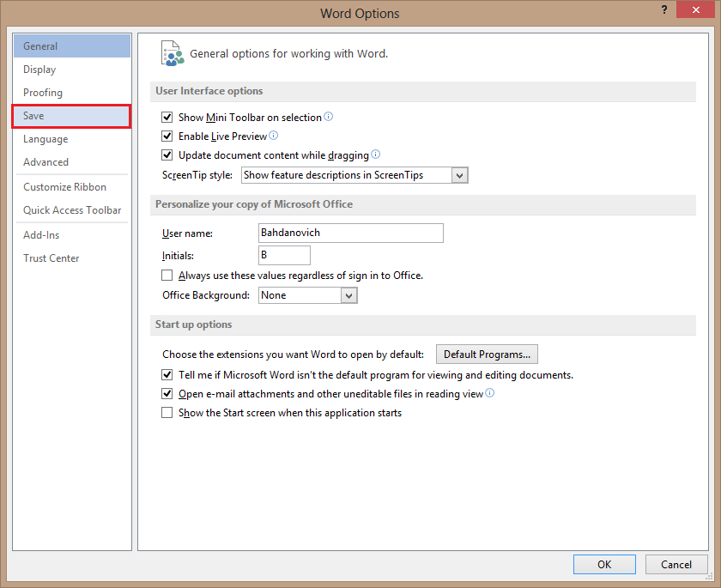Toggle Enable Live Preview checkbox
721x588 pixels.
tap(167, 136)
